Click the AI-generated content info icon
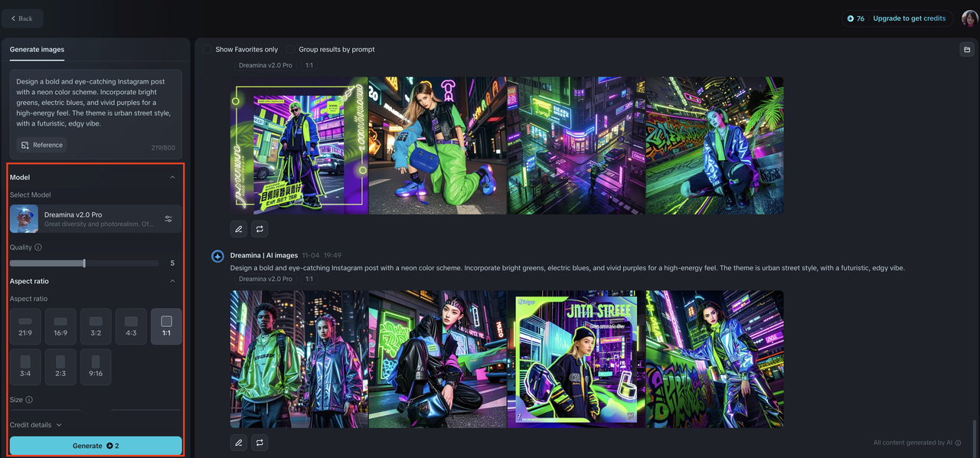The image size is (980, 458). click(958, 443)
